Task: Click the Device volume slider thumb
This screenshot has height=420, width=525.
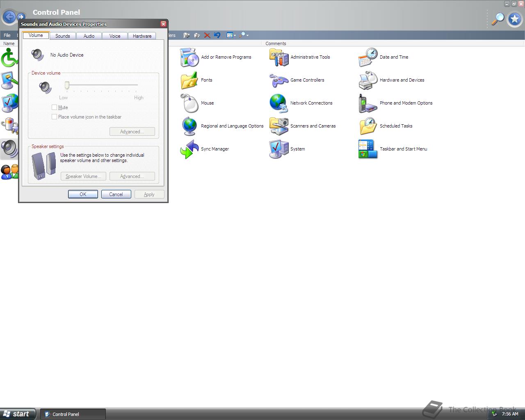Action: point(67,85)
